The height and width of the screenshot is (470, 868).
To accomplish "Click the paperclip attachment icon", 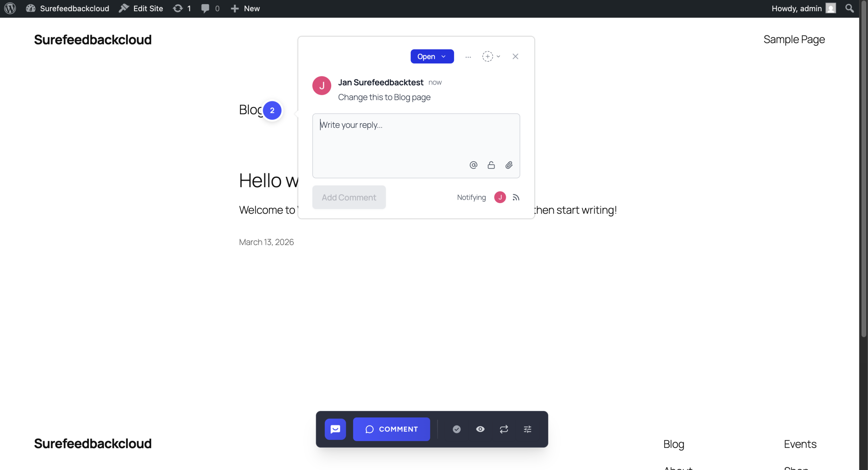I will click(x=509, y=165).
